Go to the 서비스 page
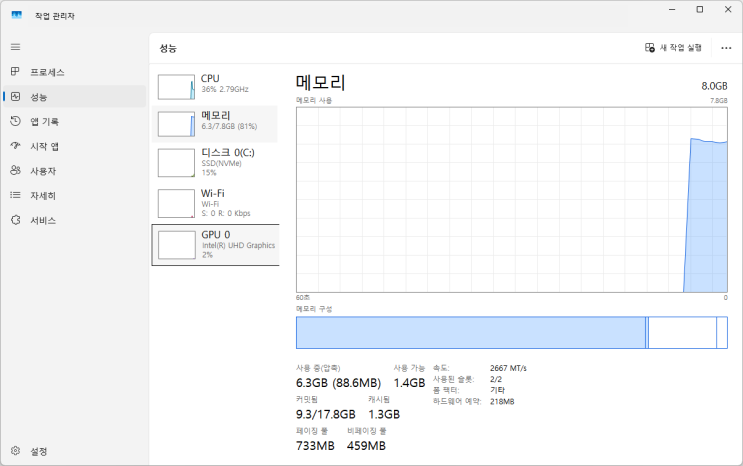The height and width of the screenshot is (466, 743). pos(43,220)
